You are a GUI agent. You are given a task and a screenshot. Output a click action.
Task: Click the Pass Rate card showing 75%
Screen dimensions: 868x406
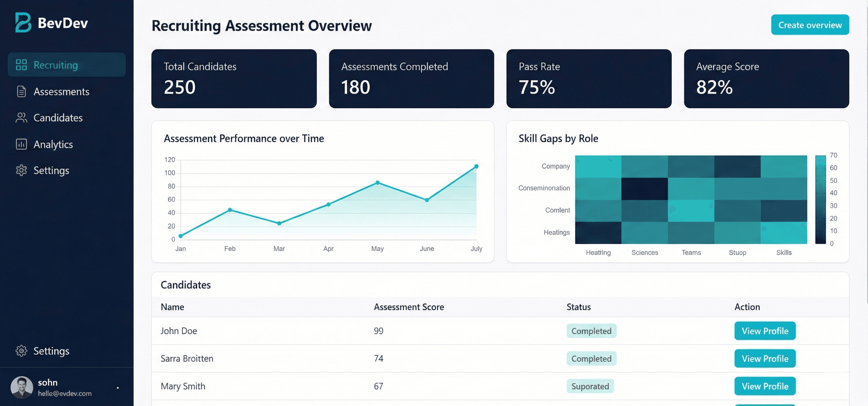(x=589, y=79)
